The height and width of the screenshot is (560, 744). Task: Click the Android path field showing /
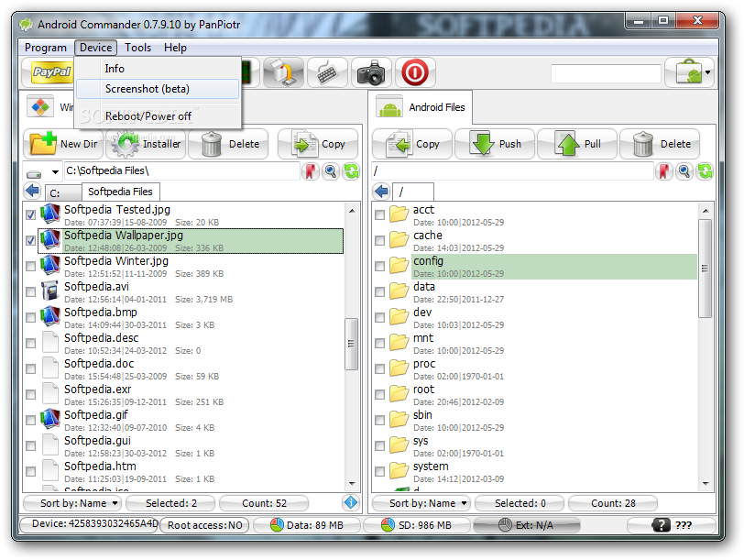click(x=512, y=171)
